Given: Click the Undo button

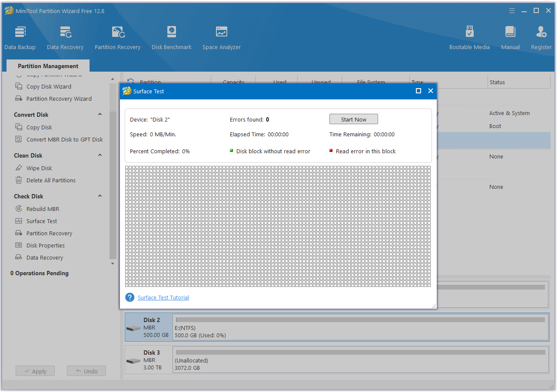Looking at the screenshot, I should click(86, 371).
